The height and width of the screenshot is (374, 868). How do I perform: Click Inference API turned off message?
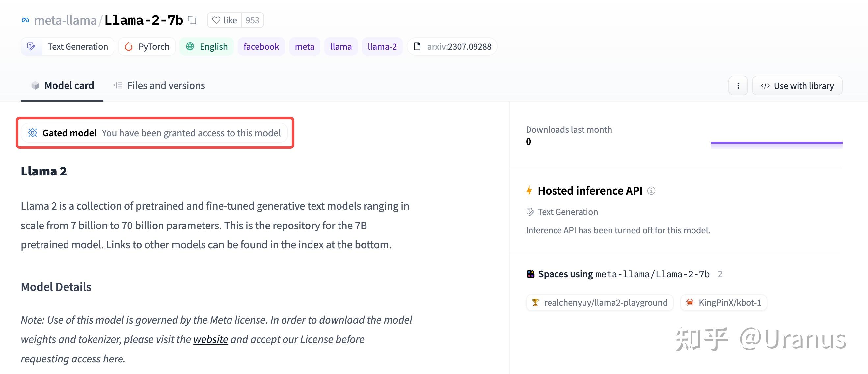coord(618,230)
